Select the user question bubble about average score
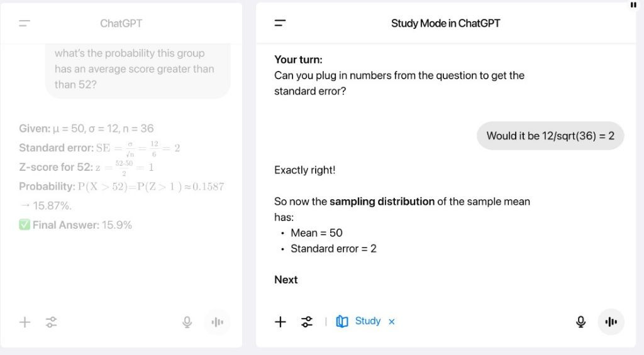644x355 pixels. point(138,69)
